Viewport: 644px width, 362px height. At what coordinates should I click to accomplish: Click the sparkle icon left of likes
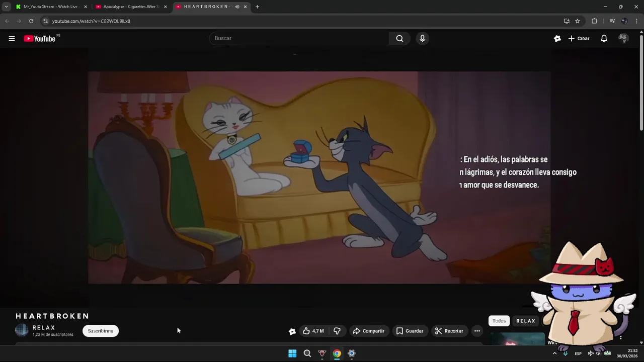[292, 331]
